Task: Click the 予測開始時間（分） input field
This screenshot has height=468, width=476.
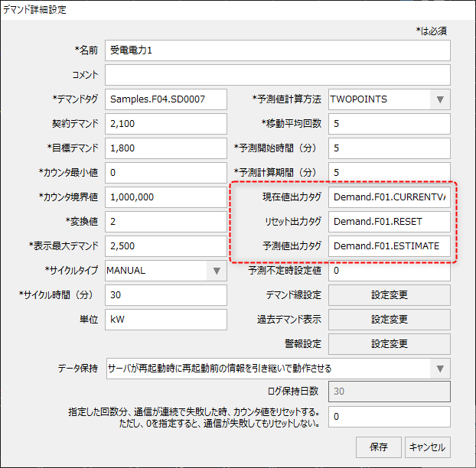Action: point(390,148)
